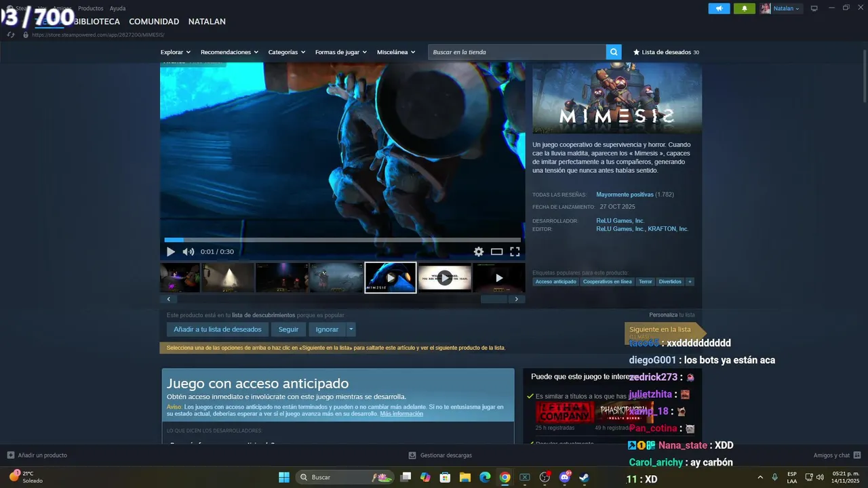The width and height of the screenshot is (868, 488).
Task: Click the Seguir button
Action: (x=288, y=329)
